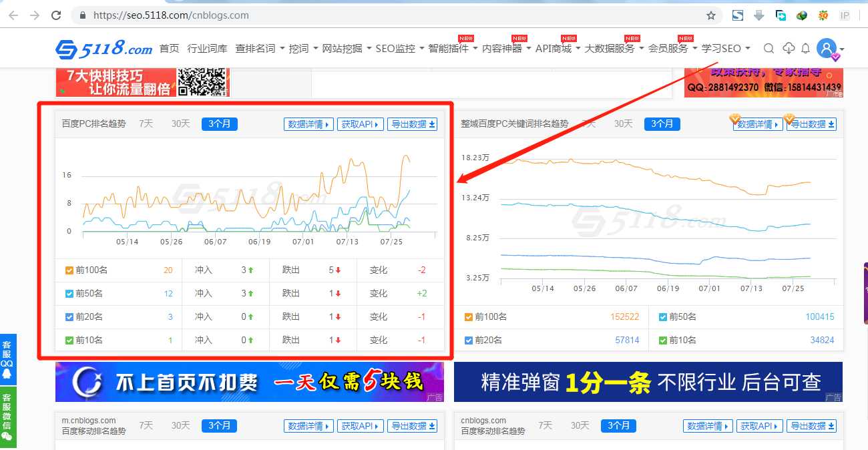The height and width of the screenshot is (450, 868).
Task: Select the 30天 tab in the cnblogs.com mobile panel
Action: pos(580,425)
